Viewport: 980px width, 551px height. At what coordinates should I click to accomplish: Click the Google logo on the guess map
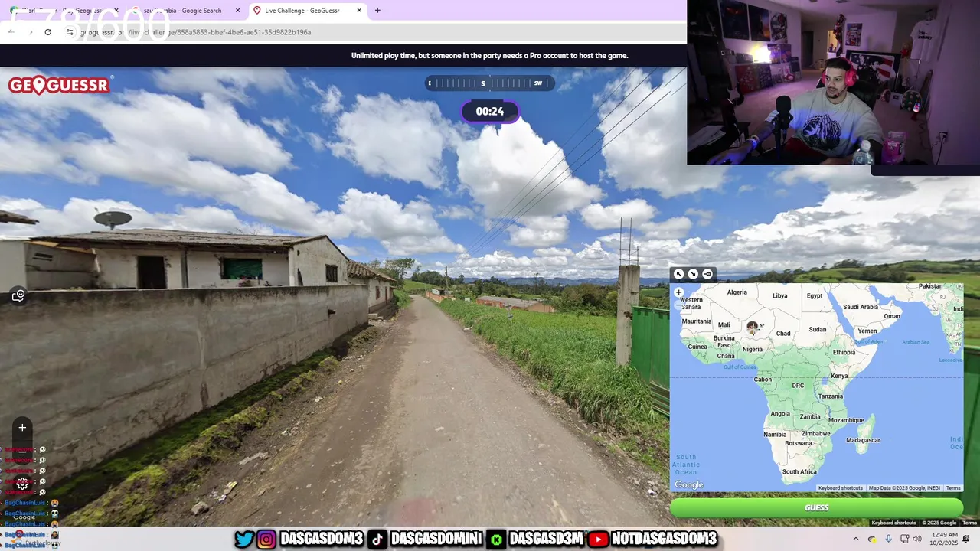coord(689,485)
